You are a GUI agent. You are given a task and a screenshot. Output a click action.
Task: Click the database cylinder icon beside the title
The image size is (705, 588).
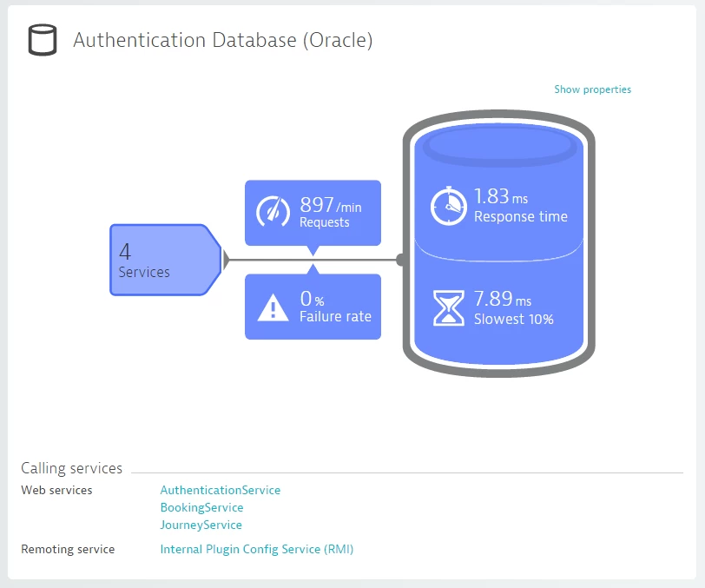click(x=43, y=41)
